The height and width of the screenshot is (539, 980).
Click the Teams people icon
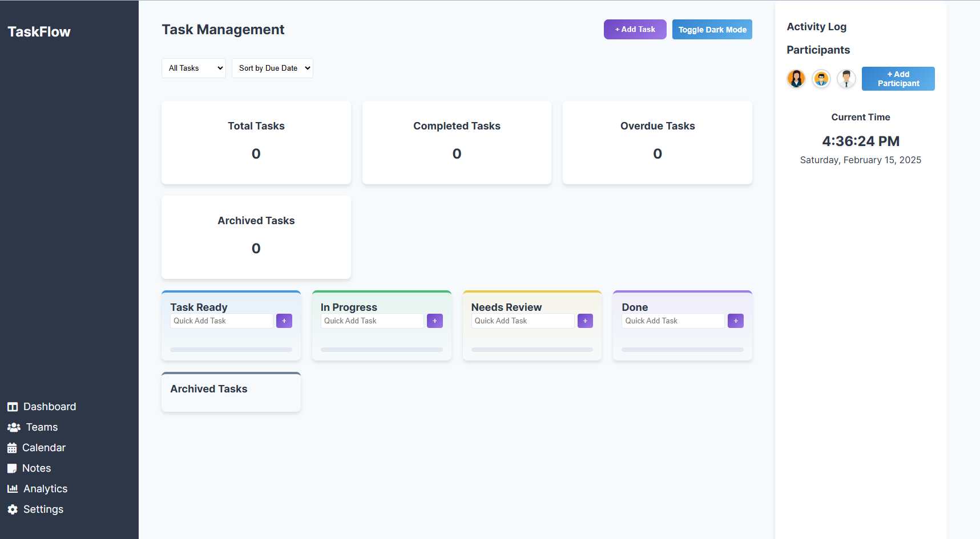click(x=14, y=427)
